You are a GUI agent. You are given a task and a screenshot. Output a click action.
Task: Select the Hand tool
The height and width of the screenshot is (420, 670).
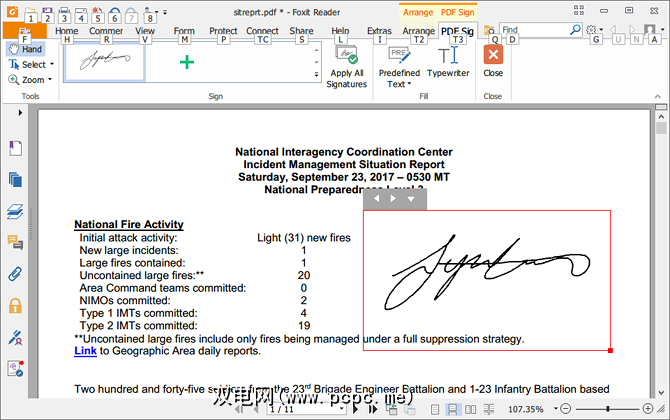pyautogui.click(x=26, y=49)
